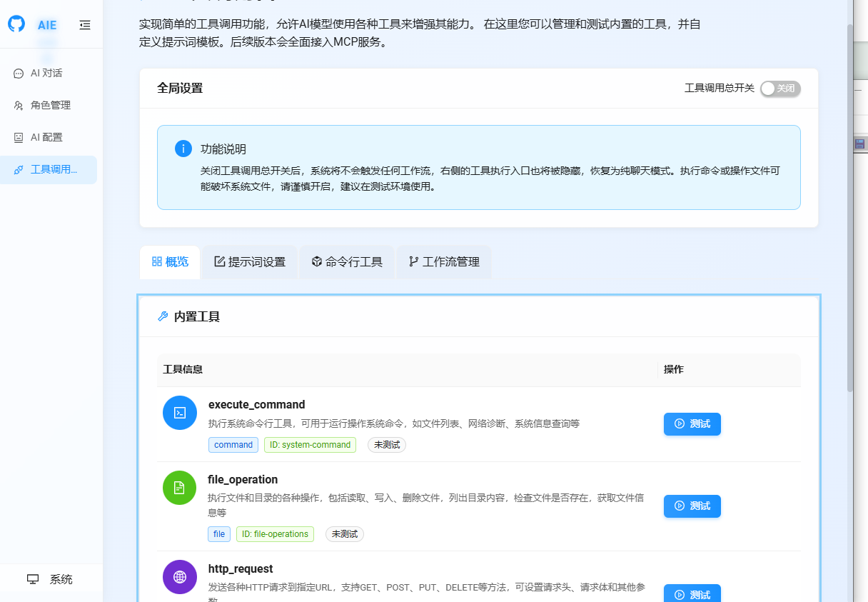The width and height of the screenshot is (868, 602).
Task: Click the file_operation tool name
Action: pyautogui.click(x=243, y=479)
